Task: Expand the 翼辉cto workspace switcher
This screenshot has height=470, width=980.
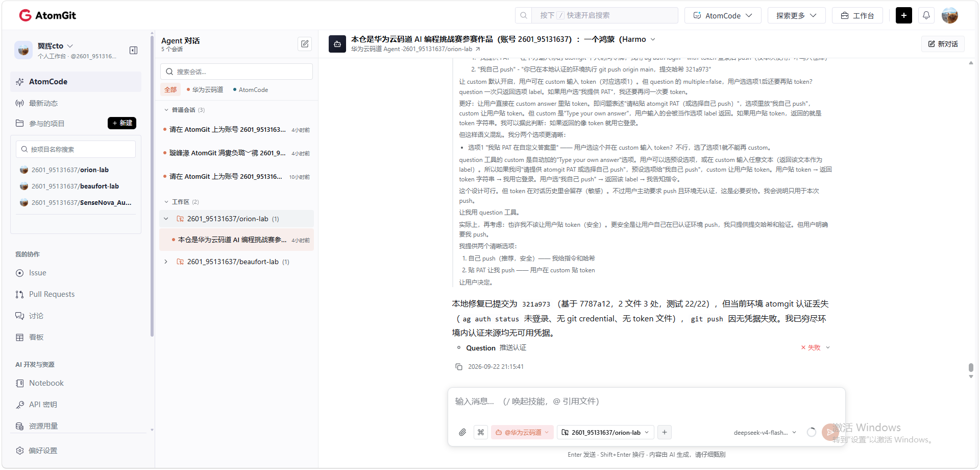Action: point(70,46)
